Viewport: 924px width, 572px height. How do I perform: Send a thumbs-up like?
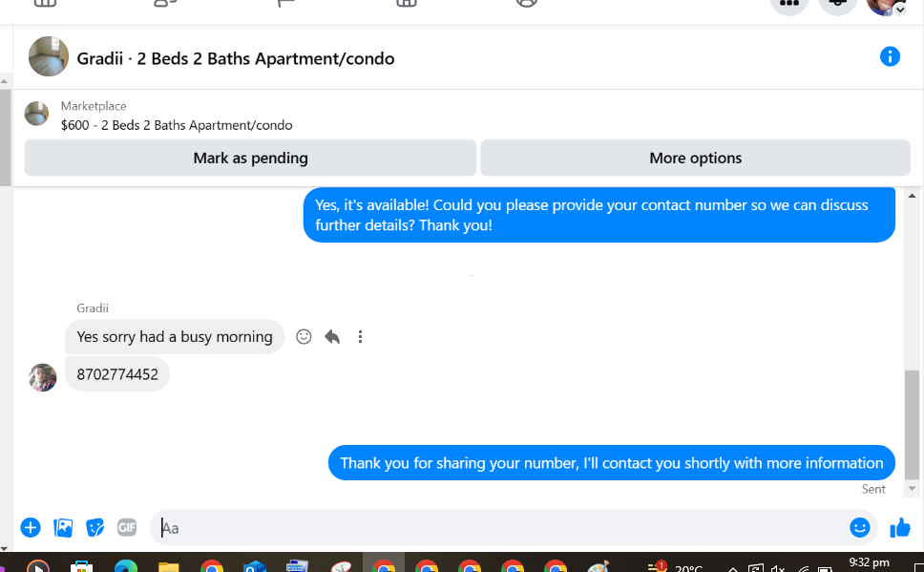tap(900, 527)
